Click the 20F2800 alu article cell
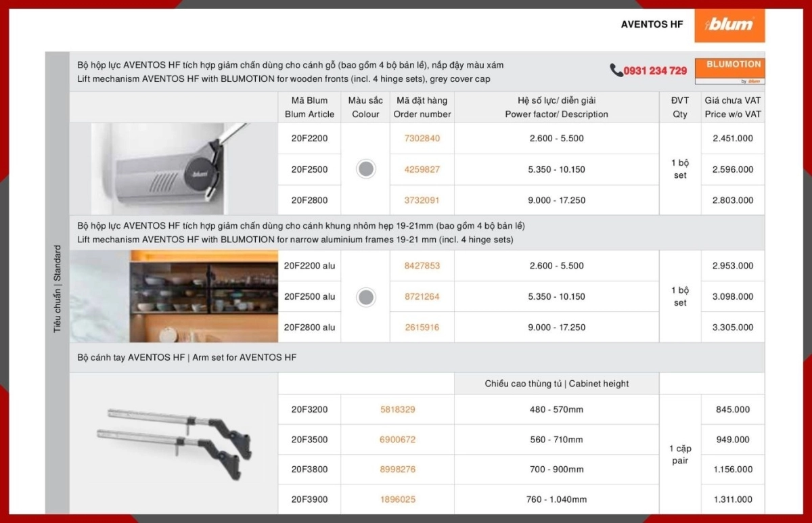The width and height of the screenshot is (812, 523). (309, 327)
